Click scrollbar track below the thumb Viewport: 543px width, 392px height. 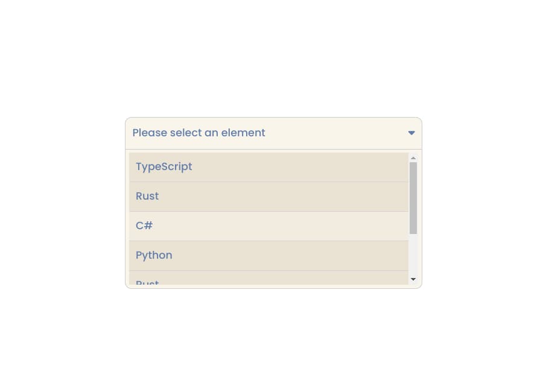tap(413, 254)
